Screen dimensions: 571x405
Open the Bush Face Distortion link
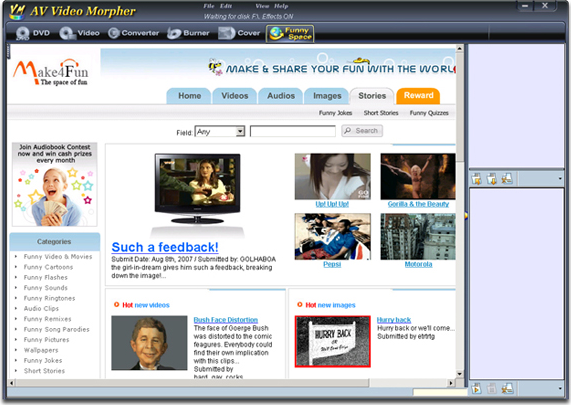(x=226, y=320)
